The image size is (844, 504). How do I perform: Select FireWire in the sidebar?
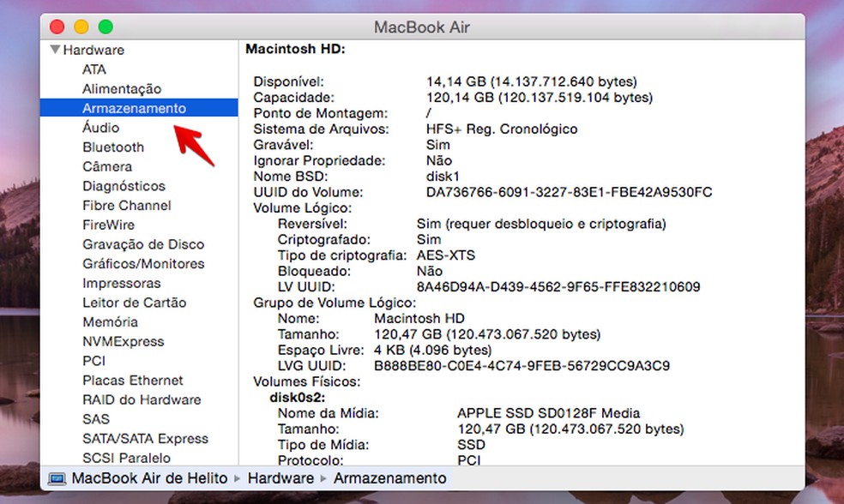(108, 225)
